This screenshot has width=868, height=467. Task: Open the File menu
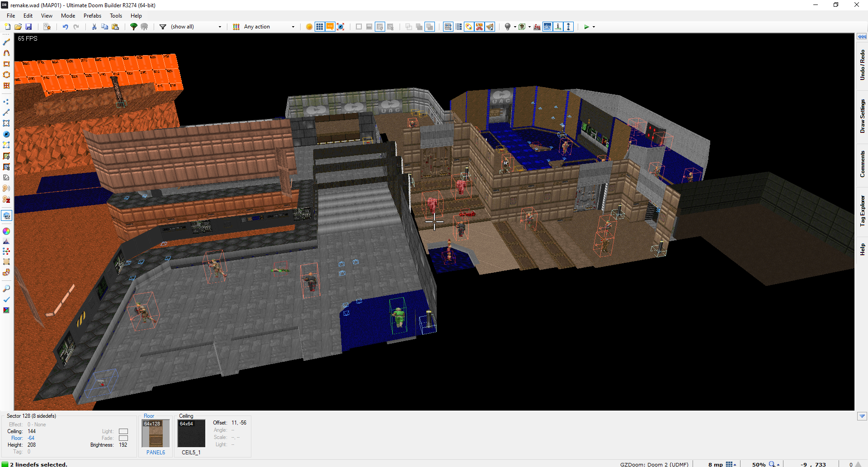pos(11,16)
